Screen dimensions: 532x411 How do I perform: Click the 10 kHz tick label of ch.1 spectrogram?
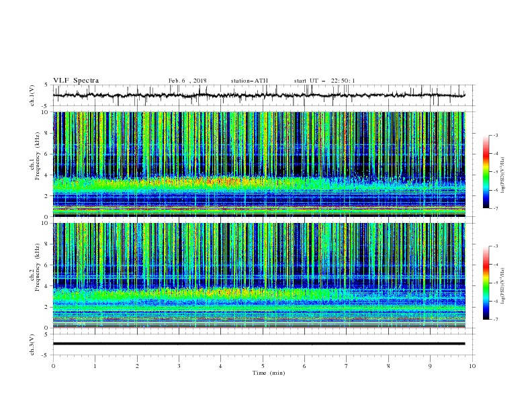point(45,112)
